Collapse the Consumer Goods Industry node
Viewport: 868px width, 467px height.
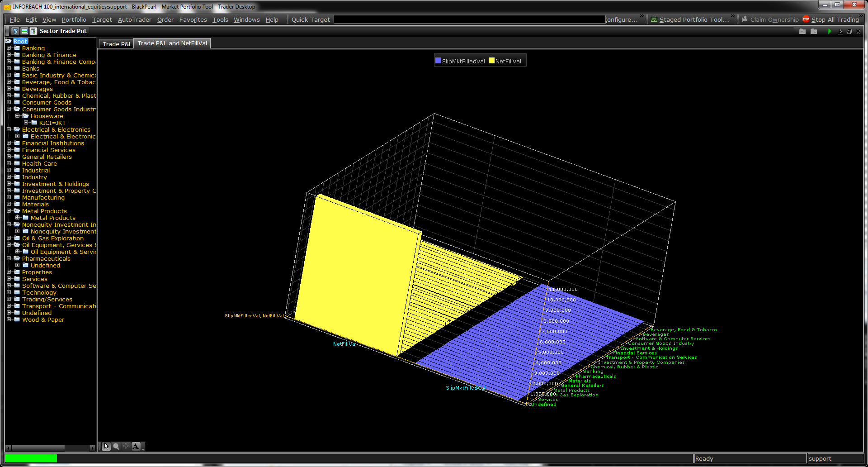(9, 109)
